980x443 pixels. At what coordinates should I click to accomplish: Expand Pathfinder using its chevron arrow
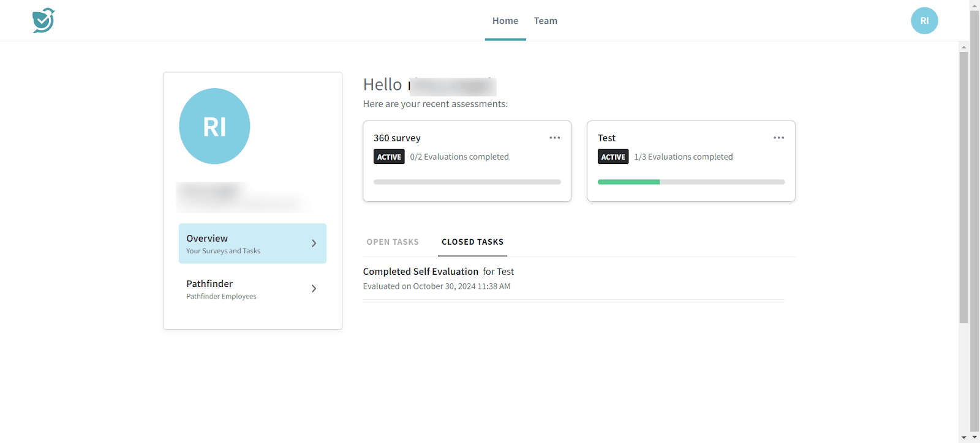click(314, 288)
